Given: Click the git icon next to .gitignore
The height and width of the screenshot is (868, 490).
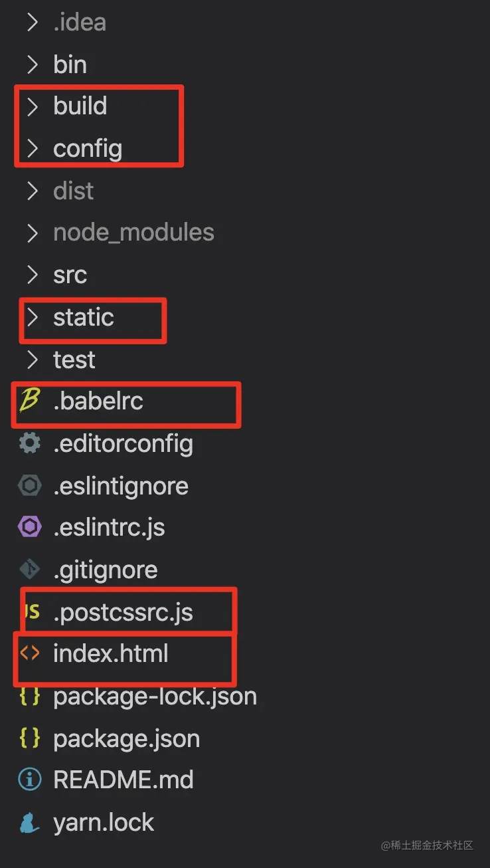Looking at the screenshot, I should tap(29, 570).
